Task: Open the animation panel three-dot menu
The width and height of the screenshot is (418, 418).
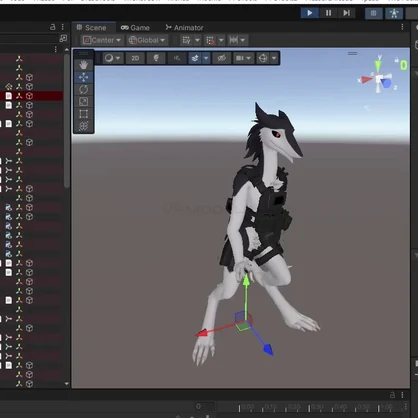Action: pos(402,395)
